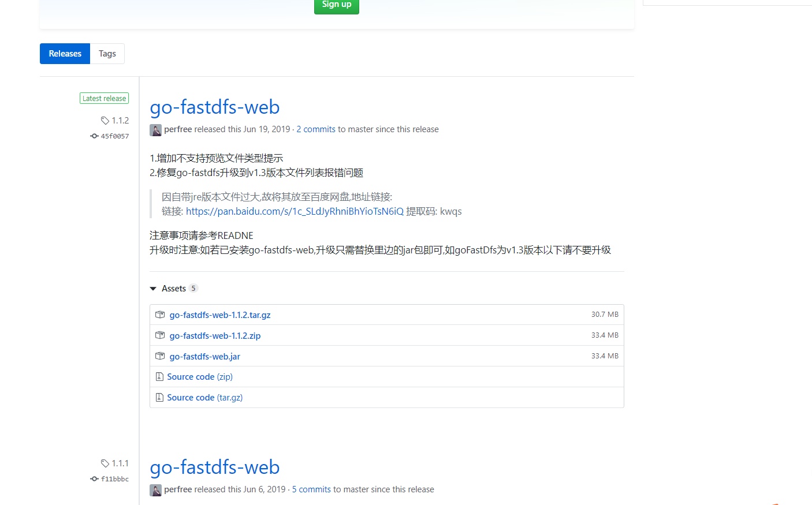Viewport: 812px width, 505px height.
Task: Open the 5 commits comparison link
Action: pos(311,489)
